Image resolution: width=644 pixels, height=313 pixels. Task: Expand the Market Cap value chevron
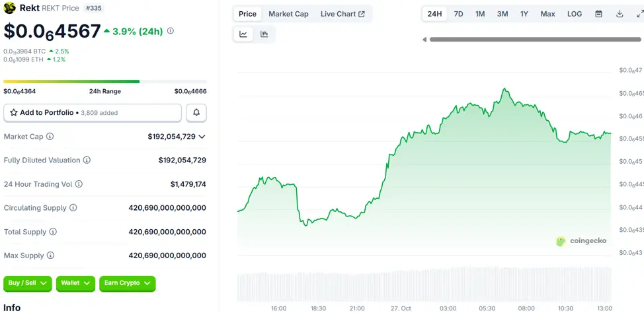tap(202, 137)
